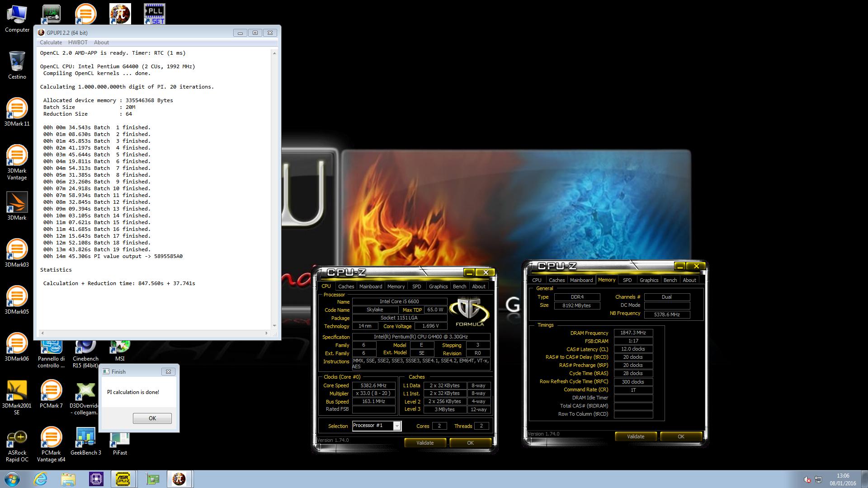Click the PI value output line
The height and width of the screenshot is (488, 868).
coord(113,256)
